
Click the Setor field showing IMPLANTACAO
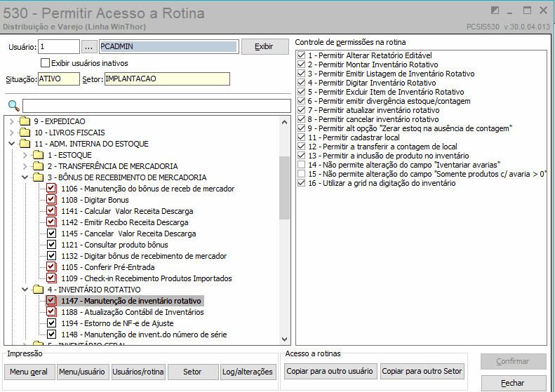tap(167, 79)
